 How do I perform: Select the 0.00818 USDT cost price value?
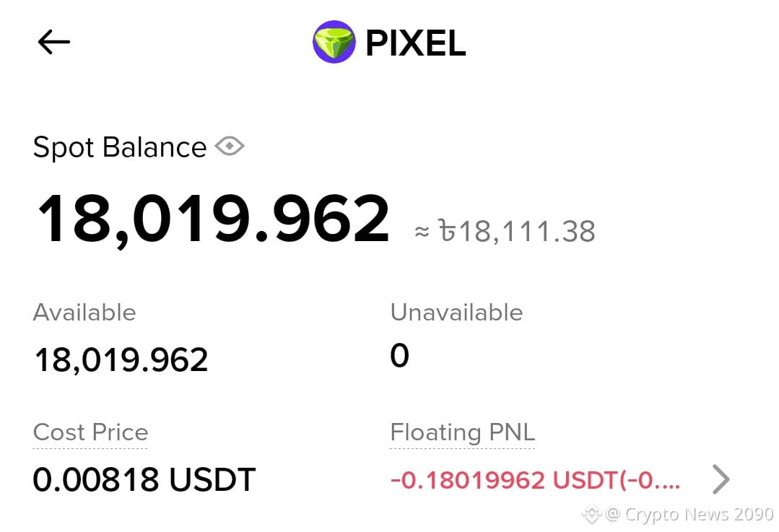[144, 480]
